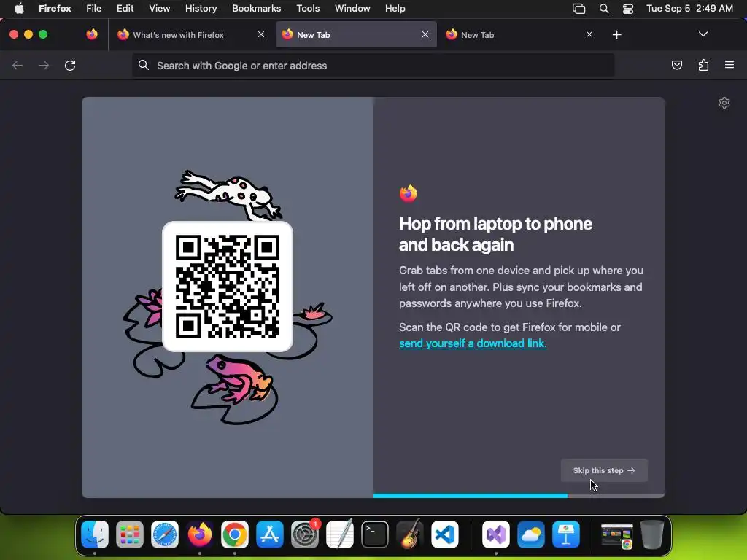Open the Extensions puzzle icon
Viewport: 747px width, 560px height.
click(703, 65)
